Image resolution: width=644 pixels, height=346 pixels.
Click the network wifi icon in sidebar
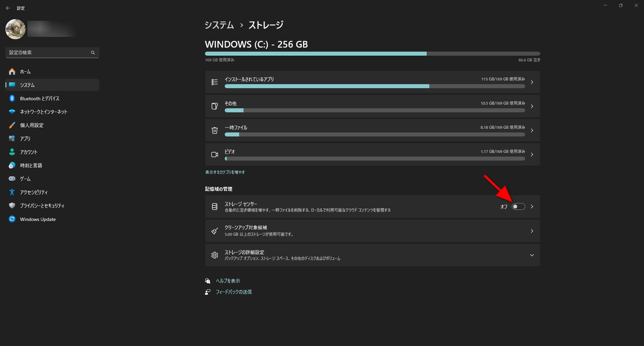tap(12, 112)
